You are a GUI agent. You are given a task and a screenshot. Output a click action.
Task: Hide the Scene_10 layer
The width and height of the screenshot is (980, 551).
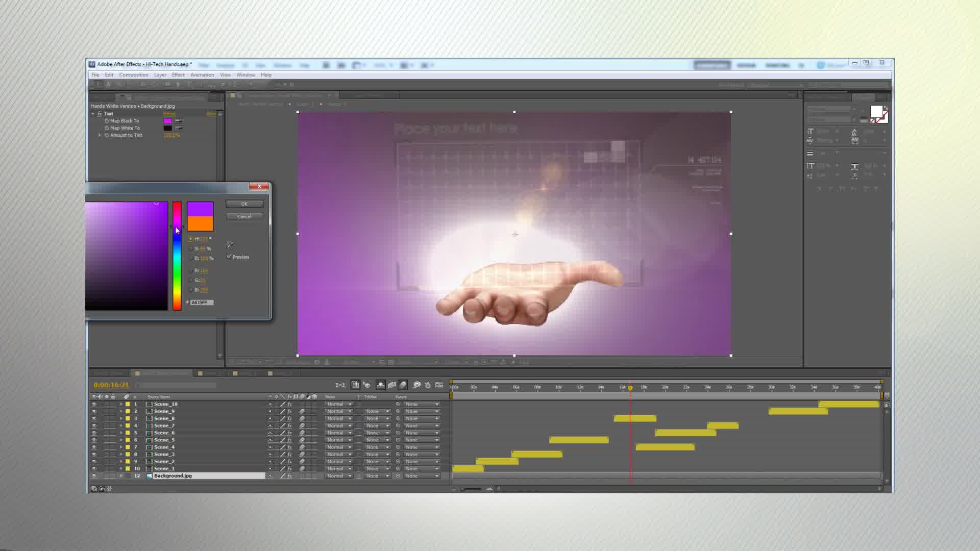(94, 404)
